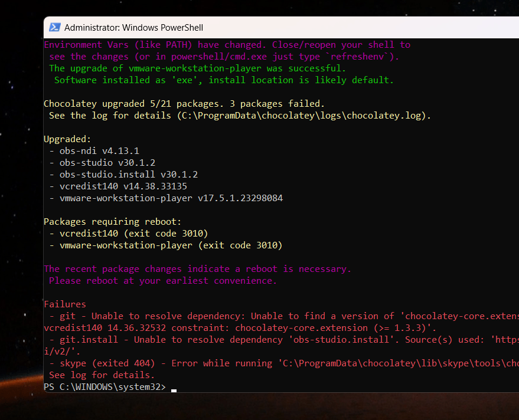Screen dimensions: 519x420
Task: Click 'vmware-workstation-player (exit code 3010)' line
Action: (x=166, y=245)
